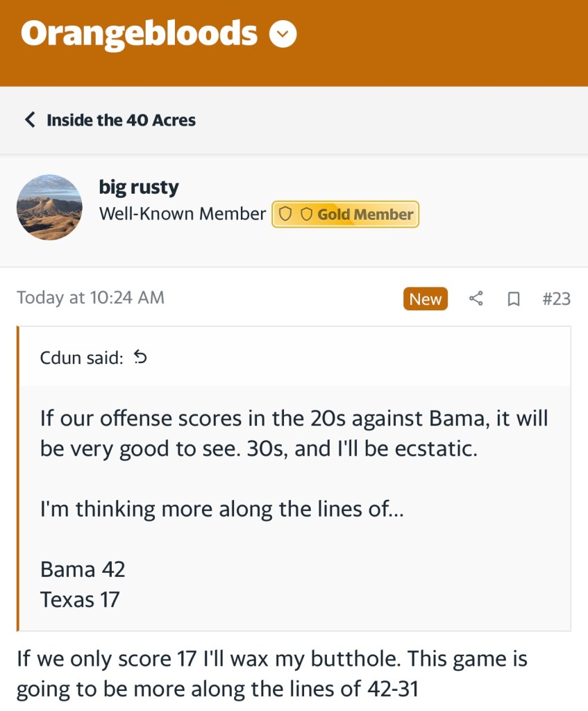Click the back chevron arrow icon

coord(29,120)
